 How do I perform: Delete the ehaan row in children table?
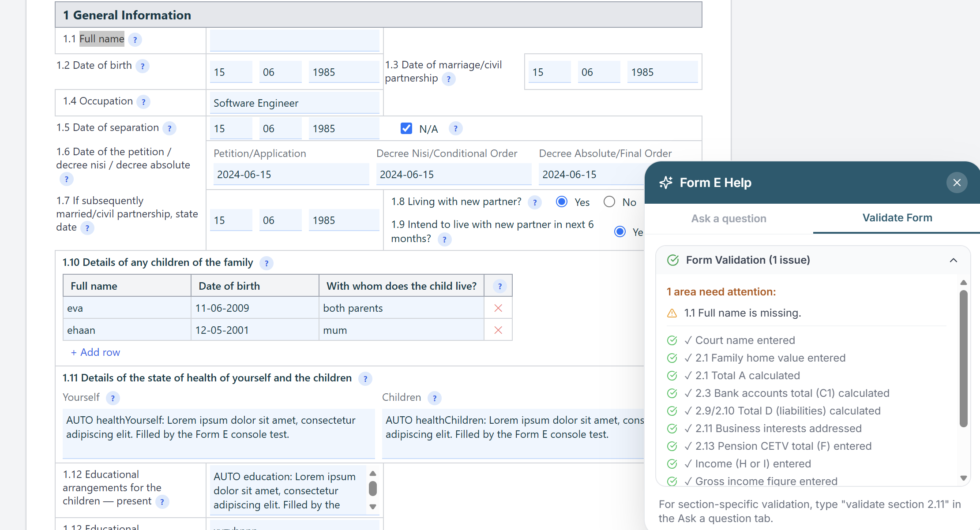click(x=498, y=330)
